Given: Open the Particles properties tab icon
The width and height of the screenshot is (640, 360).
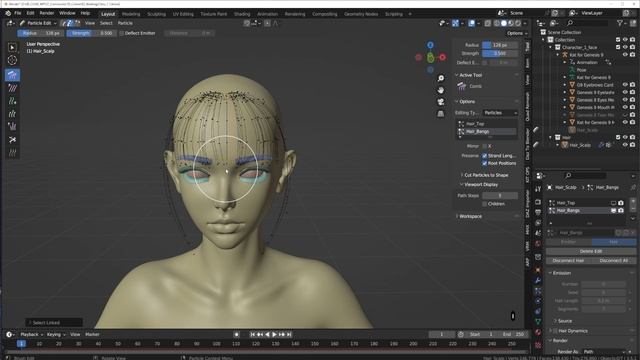Looking at the screenshot, I should 538,291.
